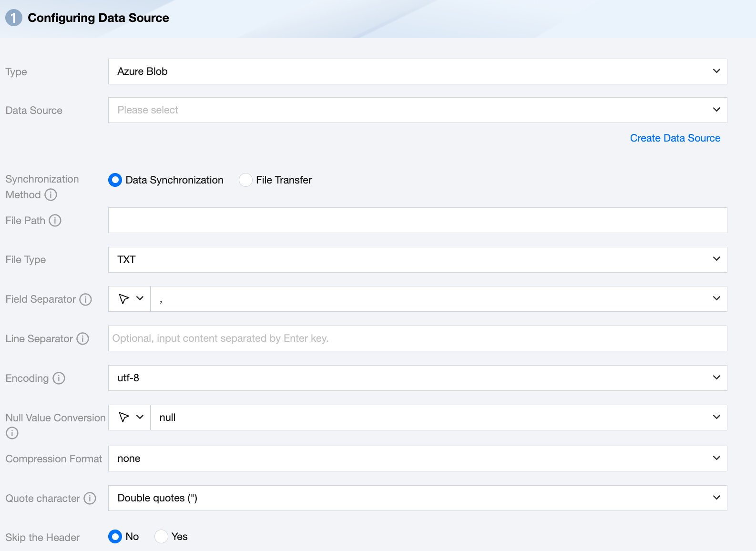This screenshot has width=756, height=551.
Task: Expand the Null Value Conversion mode selector chevron
Action: [140, 417]
